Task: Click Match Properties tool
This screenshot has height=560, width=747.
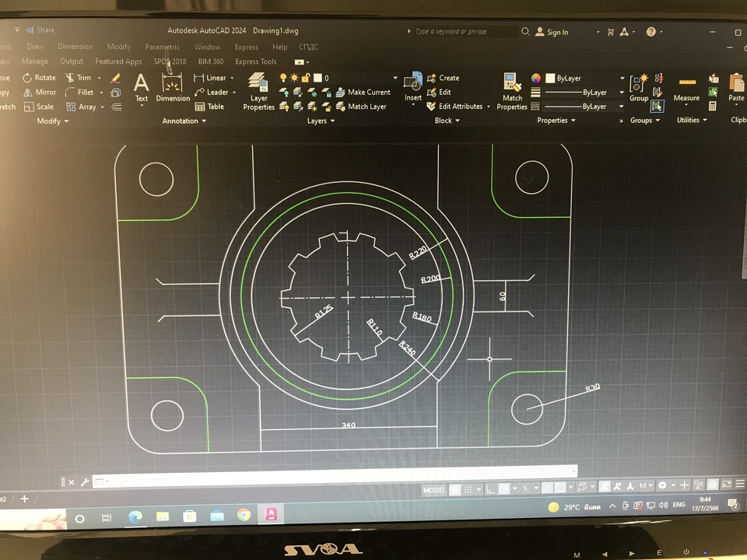Action: coord(512,92)
